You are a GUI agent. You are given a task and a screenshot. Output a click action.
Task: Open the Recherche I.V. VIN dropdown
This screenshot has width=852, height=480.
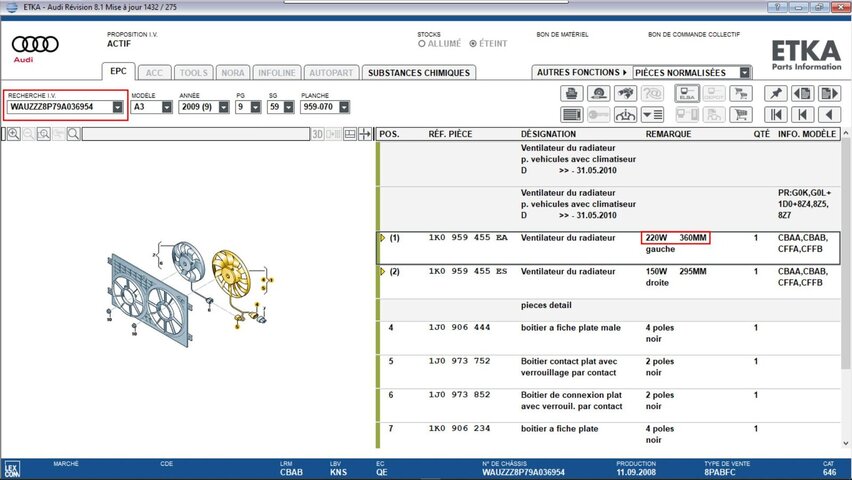tap(117, 107)
